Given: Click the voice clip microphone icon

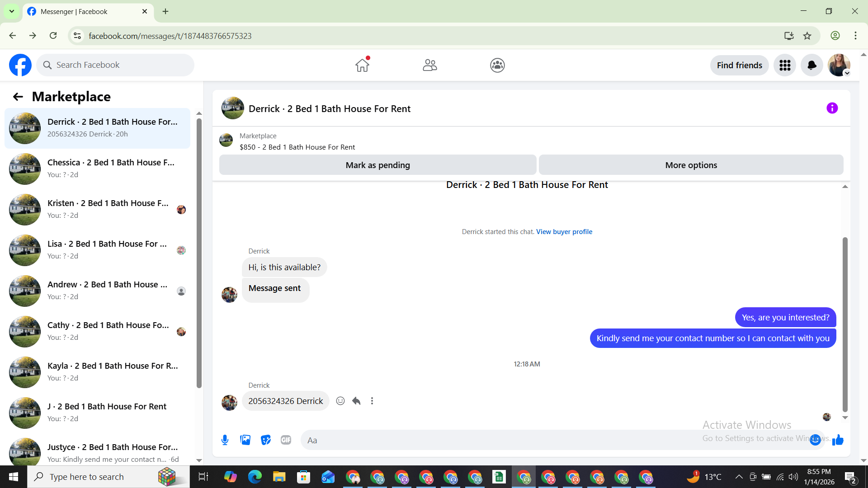Looking at the screenshot, I should point(225,440).
